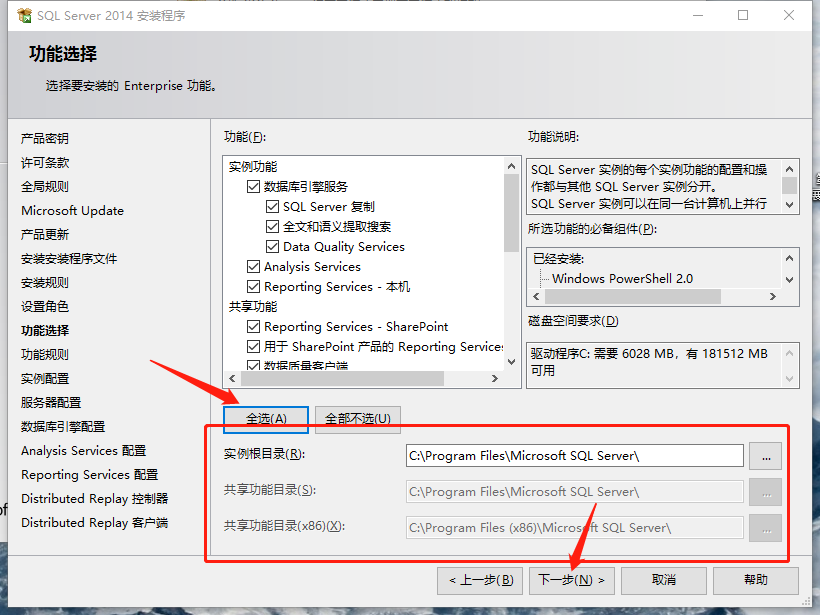820x615 pixels.
Task: Click the 全选(A) button
Action: 266,419
